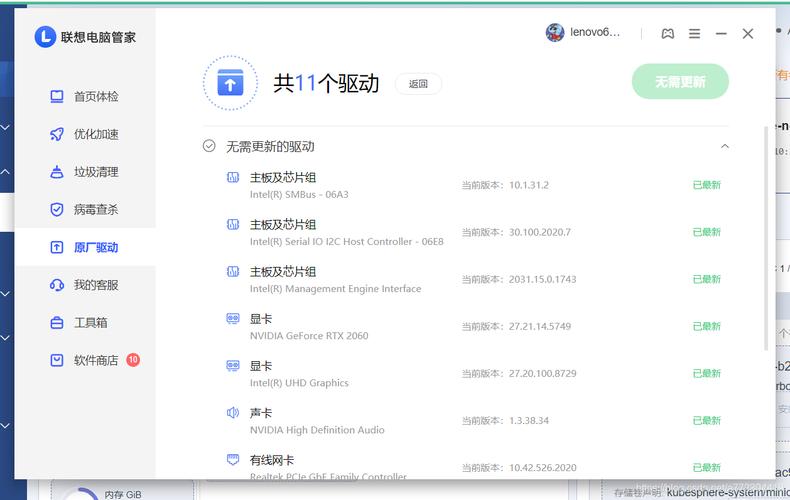Click the laptop icon beside 首页体检
The height and width of the screenshot is (500, 790).
[57, 96]
